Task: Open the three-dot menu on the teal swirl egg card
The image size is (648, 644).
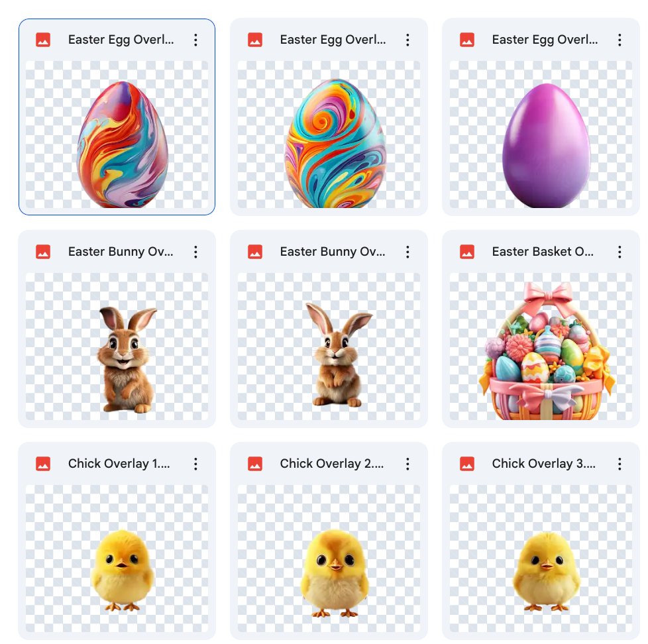Action: click(407, 40)
